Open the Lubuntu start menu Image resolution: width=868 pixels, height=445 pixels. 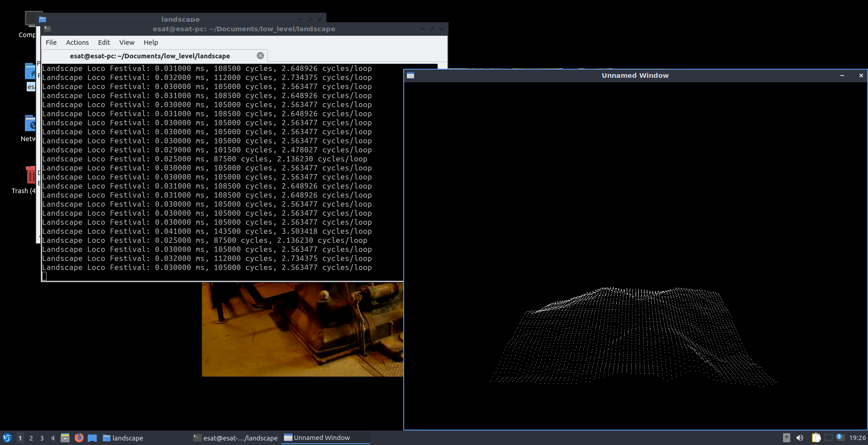pos(7,438)
